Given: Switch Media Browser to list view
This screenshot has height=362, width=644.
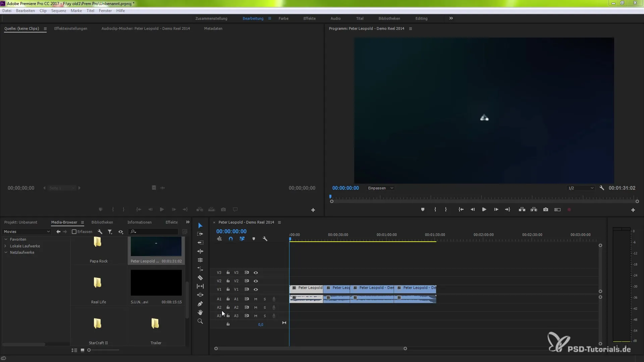Looking at the screenshot, I should 74,350.
